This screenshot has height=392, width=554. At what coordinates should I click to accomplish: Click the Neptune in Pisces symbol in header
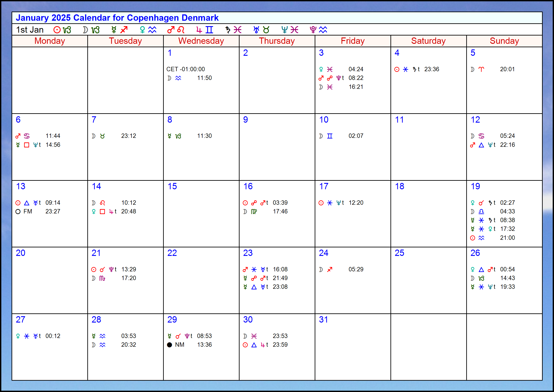click(290, 30)
